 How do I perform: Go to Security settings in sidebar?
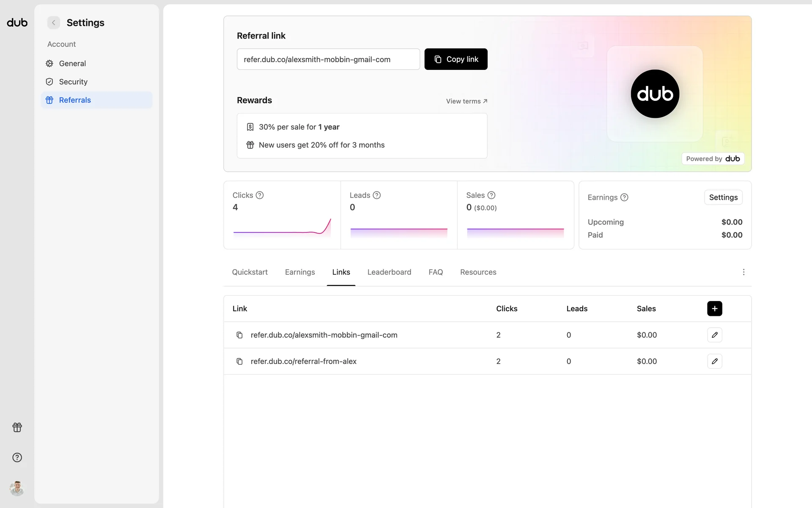tap(73, 82)
